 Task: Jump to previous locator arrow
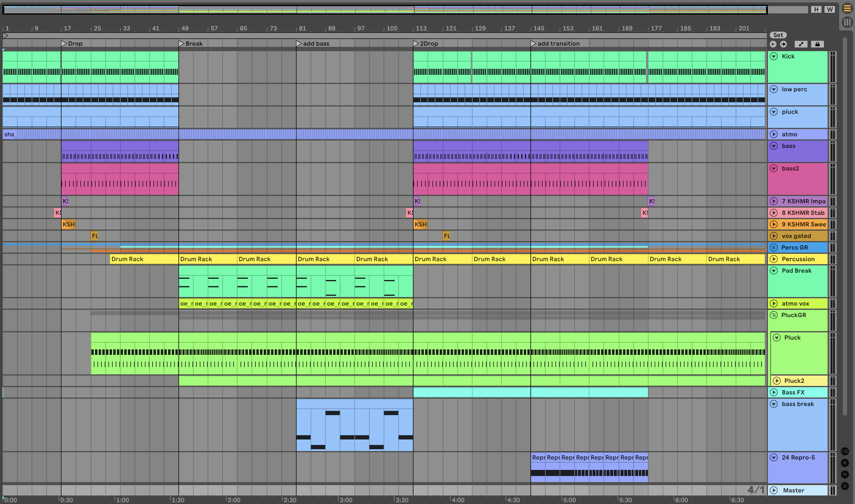point(773,44)
